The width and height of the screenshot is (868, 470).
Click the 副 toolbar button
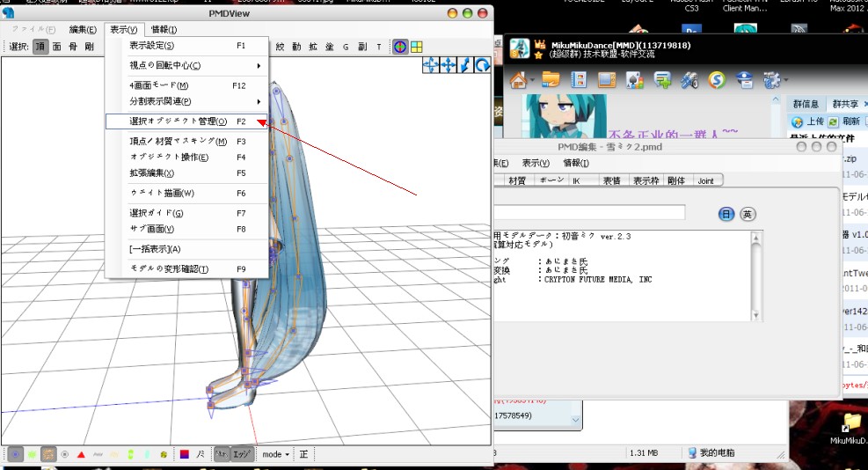[x=362, y=48]
